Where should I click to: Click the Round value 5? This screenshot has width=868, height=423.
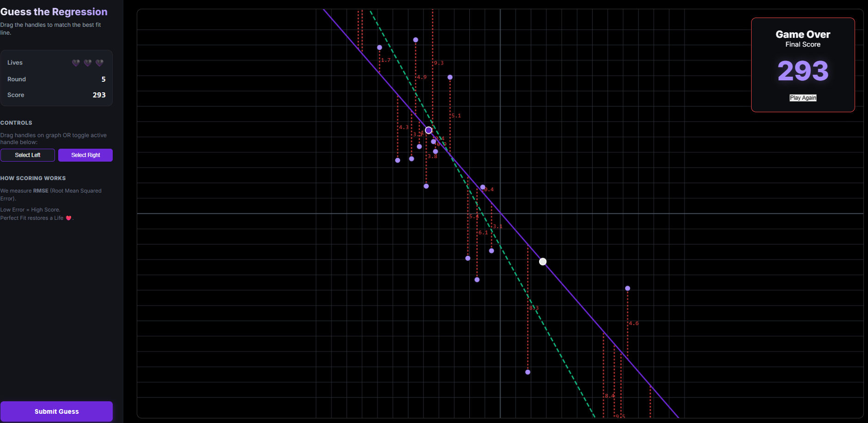click(x=103, y=79)
